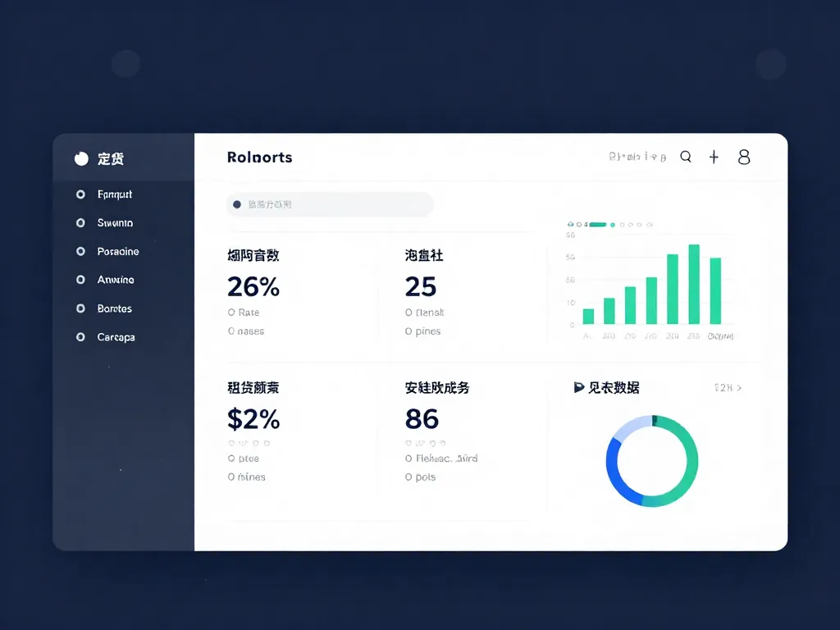Select the pines radio option under 25

coord(409,331)
